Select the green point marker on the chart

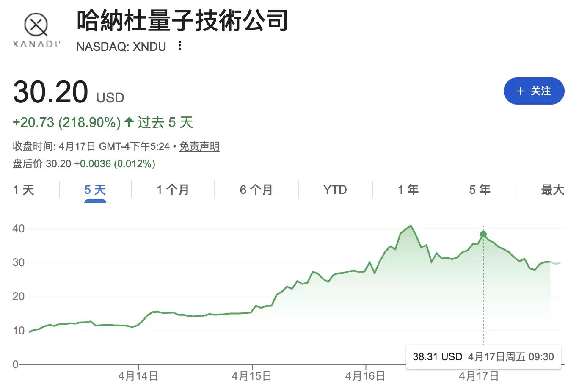(483, 234)
